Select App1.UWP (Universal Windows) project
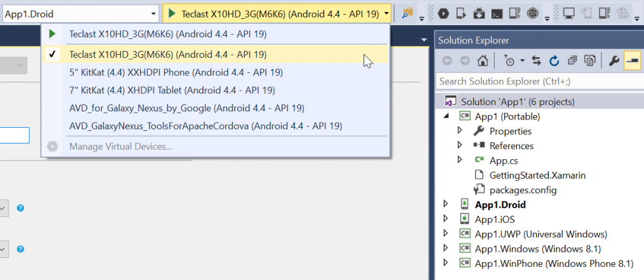The width and height of the screenshot is (644, 280). coord(541,234)
